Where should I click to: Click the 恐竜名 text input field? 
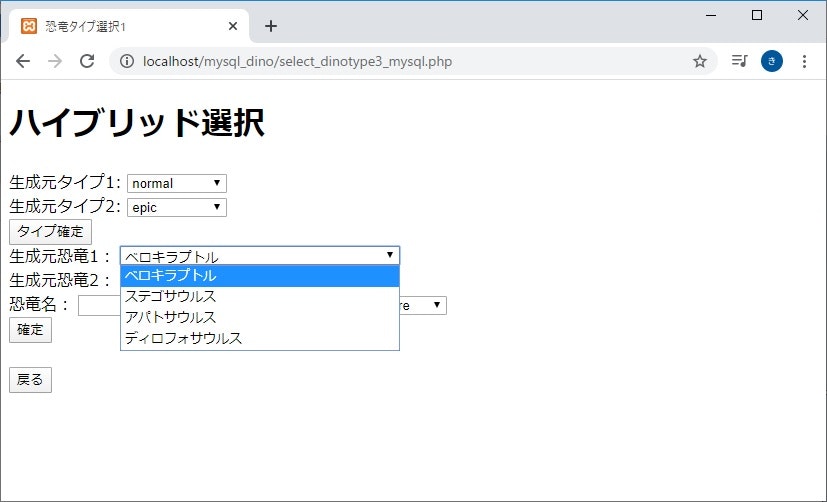(99, 306)
